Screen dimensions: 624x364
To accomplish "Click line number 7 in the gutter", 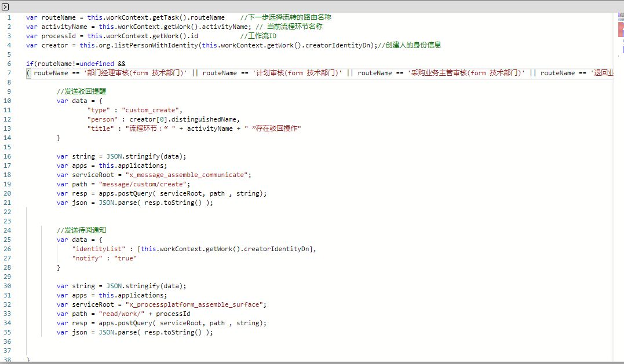I will pos(9,73).
